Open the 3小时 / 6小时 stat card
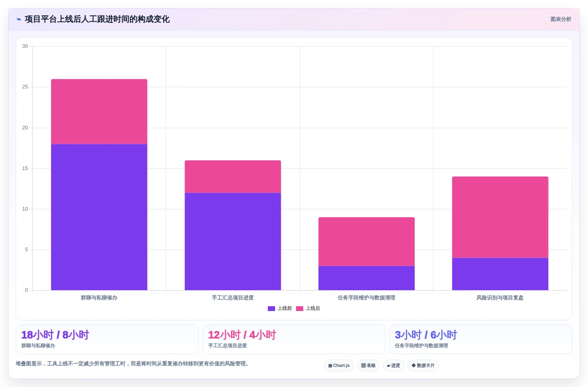The image size is (588, 387). 481,339
